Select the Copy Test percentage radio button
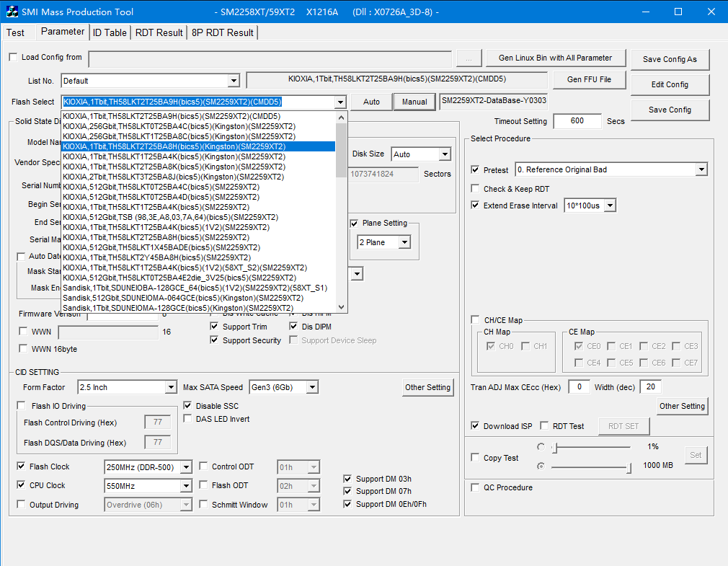728x566 pixels. (x=541, y=447)
